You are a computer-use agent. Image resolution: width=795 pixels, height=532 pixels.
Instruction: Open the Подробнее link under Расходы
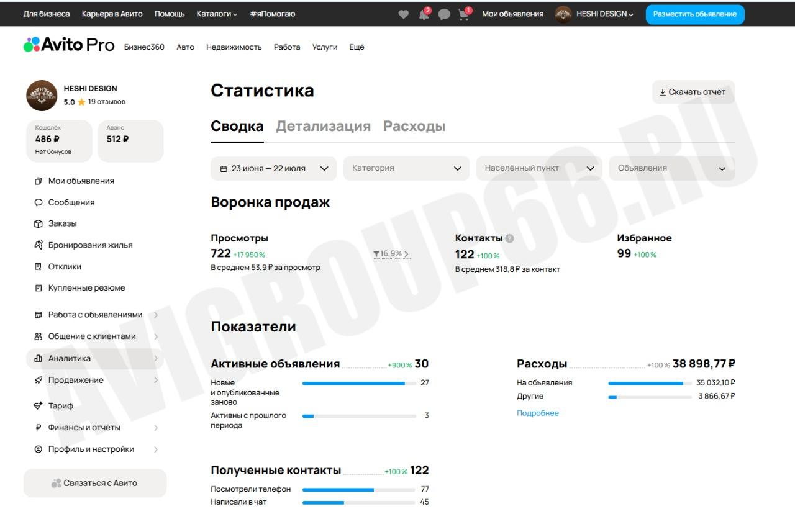click(538, 413)
